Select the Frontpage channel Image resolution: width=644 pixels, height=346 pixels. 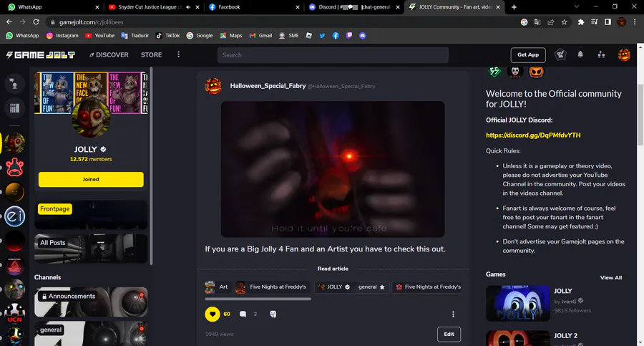(x=91, y=215)
